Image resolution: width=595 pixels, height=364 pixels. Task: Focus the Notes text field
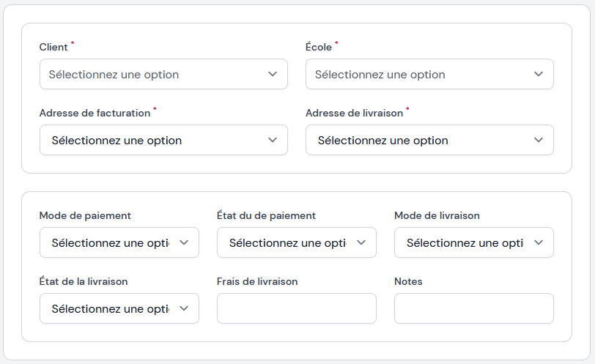point(473,309)
